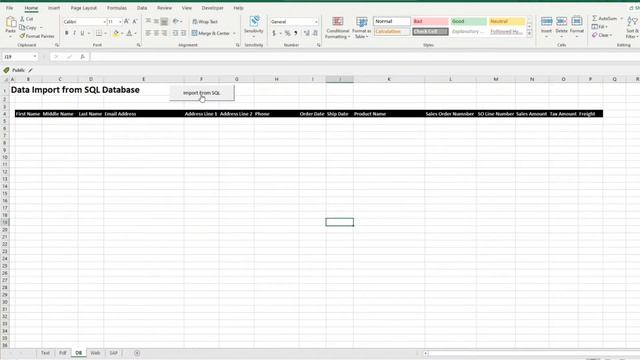
Task: Increase the font size
Action: pos(127,22)
